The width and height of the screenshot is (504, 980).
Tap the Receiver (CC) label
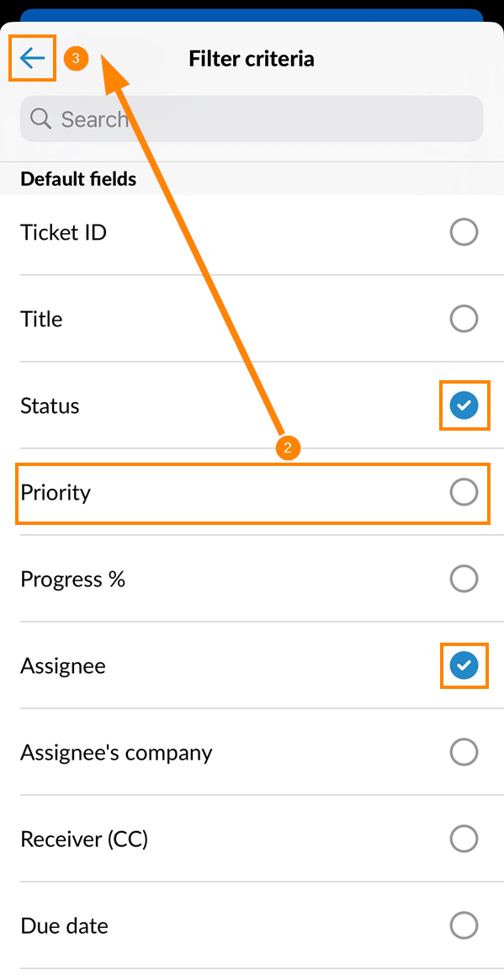click(x=84, y=839)
